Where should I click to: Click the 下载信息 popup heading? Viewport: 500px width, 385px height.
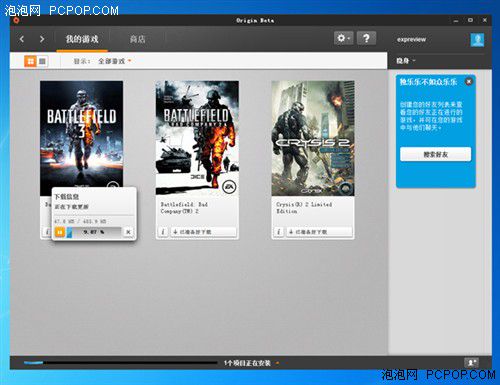point(66,196)
